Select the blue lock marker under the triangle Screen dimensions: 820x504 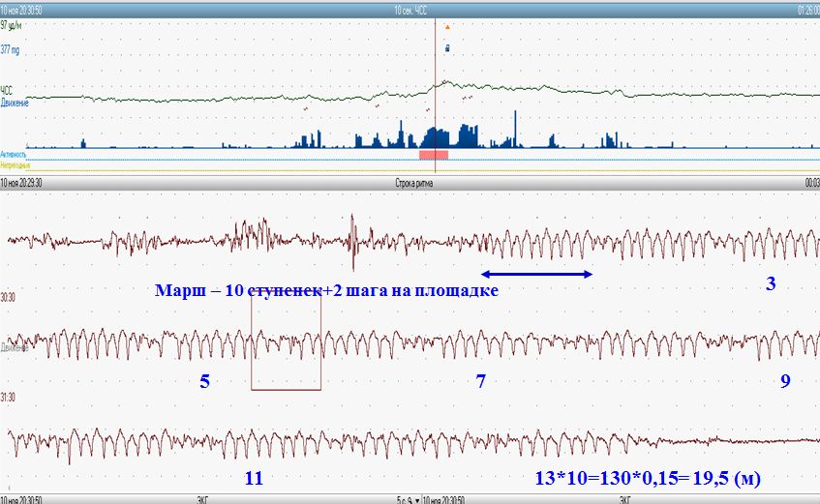447,48
